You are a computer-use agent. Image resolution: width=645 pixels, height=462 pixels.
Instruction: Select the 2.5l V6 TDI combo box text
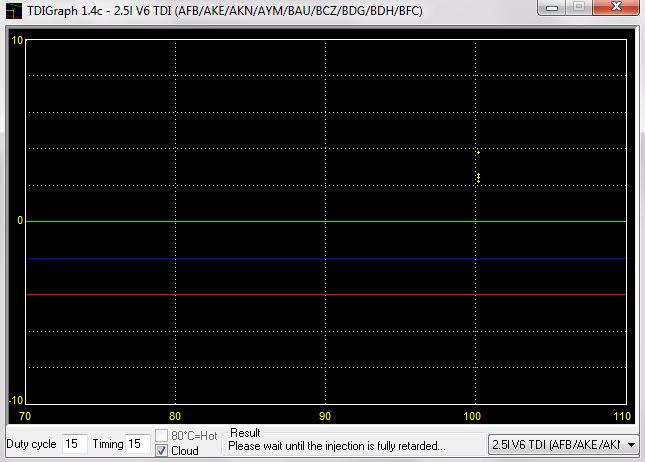556,444
